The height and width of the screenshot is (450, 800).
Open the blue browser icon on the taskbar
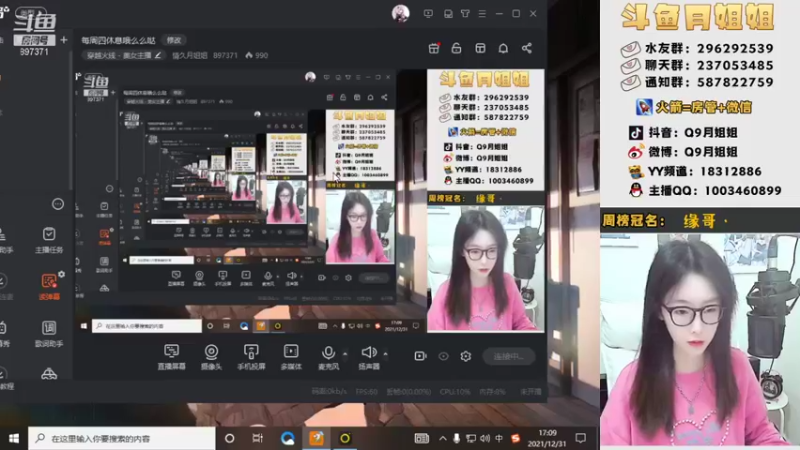[x=288, y=438]
